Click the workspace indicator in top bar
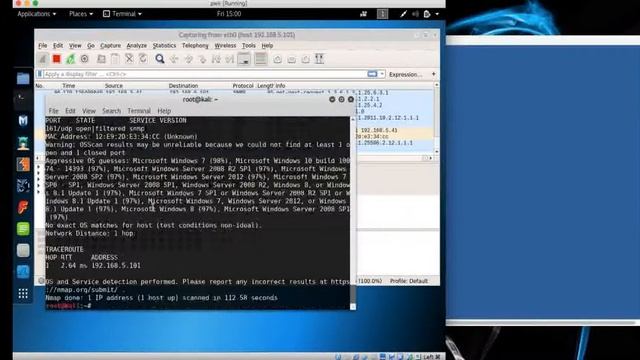This screenshot has width=640, height=360. coord(382,14)
